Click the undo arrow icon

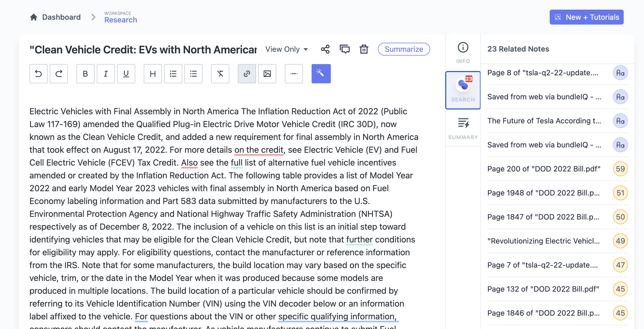coord(38,74)
